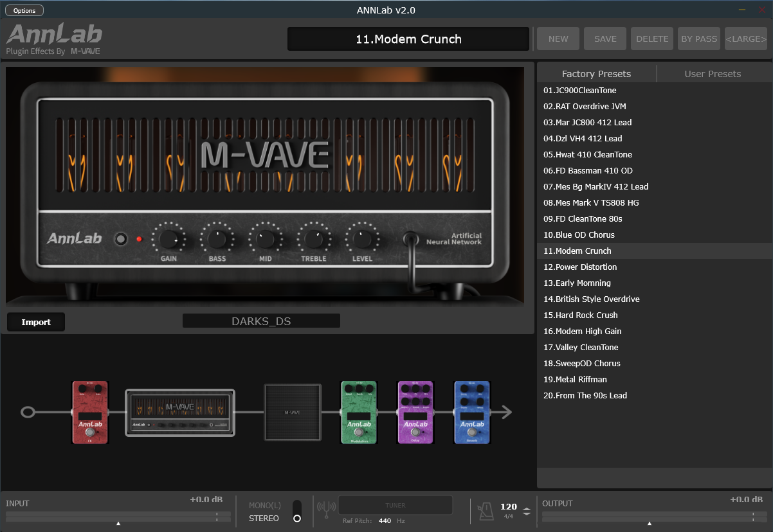
Task: Click the SAVE preset button
Action: tap(605, 39)
